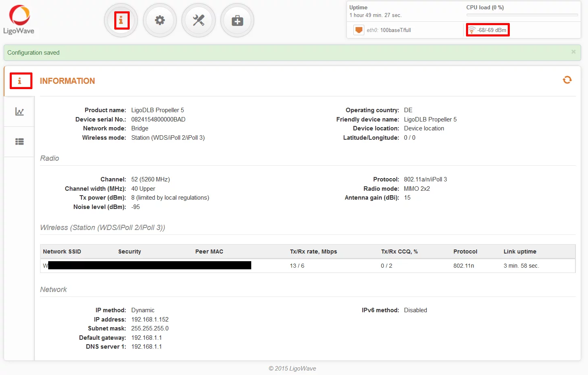Dismiss the Configuration saved message

(x=573, y=52)
